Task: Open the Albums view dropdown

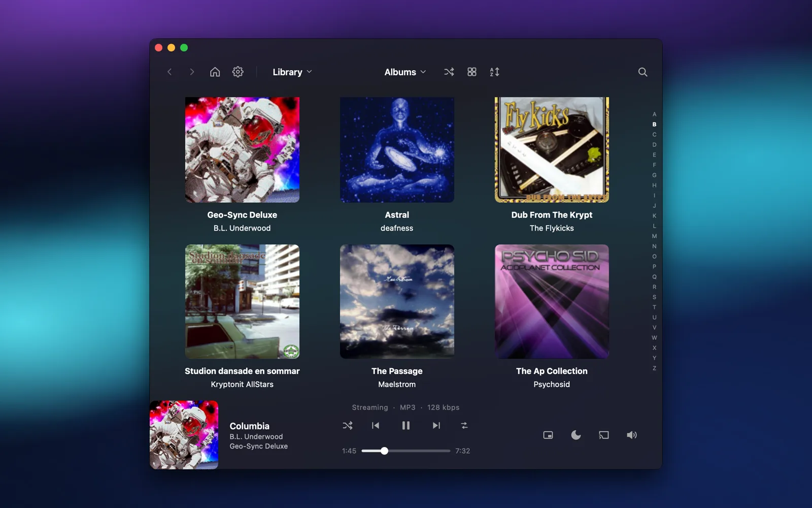Action: pos(405,72)
